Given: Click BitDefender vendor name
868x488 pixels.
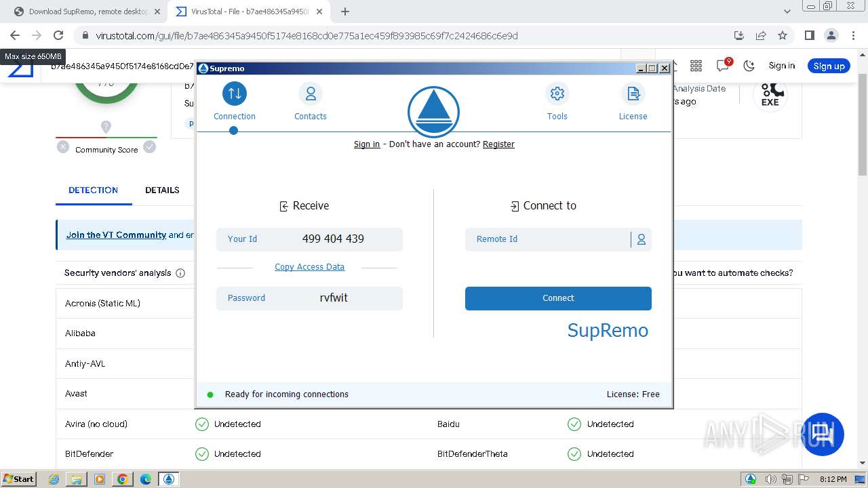Looking at the screenshot, I should 89,454.
